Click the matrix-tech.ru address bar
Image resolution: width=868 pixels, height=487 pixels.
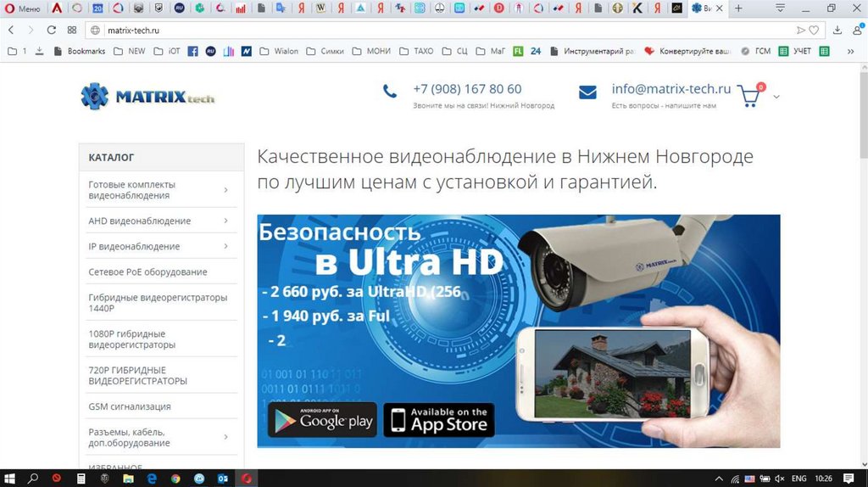424,30
